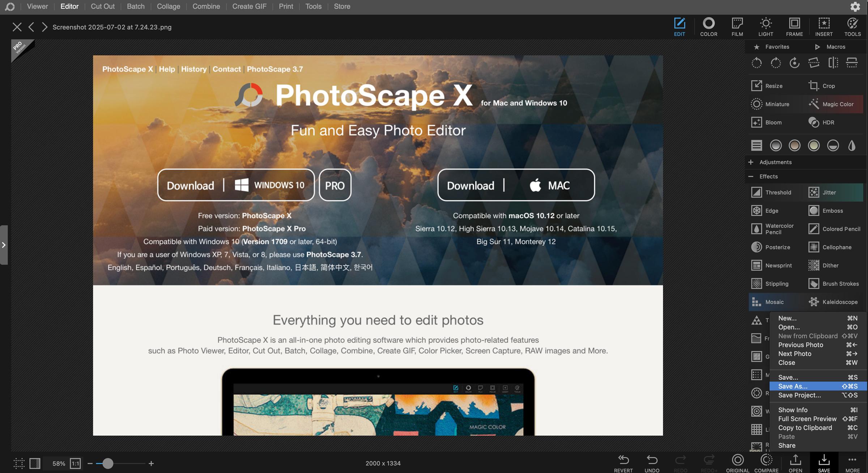The width and height of the screenshot is (868, 473).
Task: Switch to the Viewer tab
Action: (x=37, y=6)
